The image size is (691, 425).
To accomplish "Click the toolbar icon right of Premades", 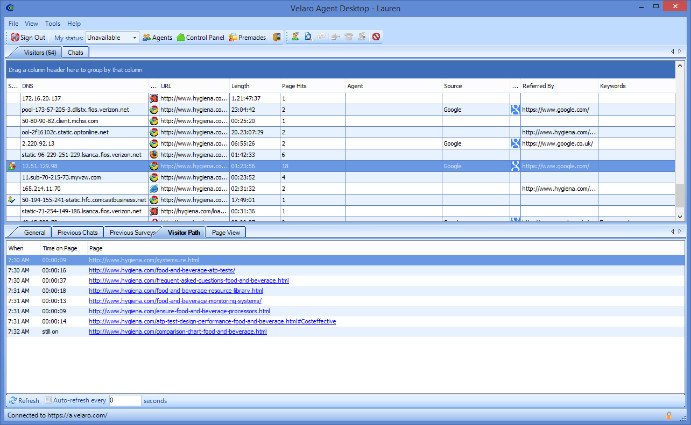I will [277, 37].
